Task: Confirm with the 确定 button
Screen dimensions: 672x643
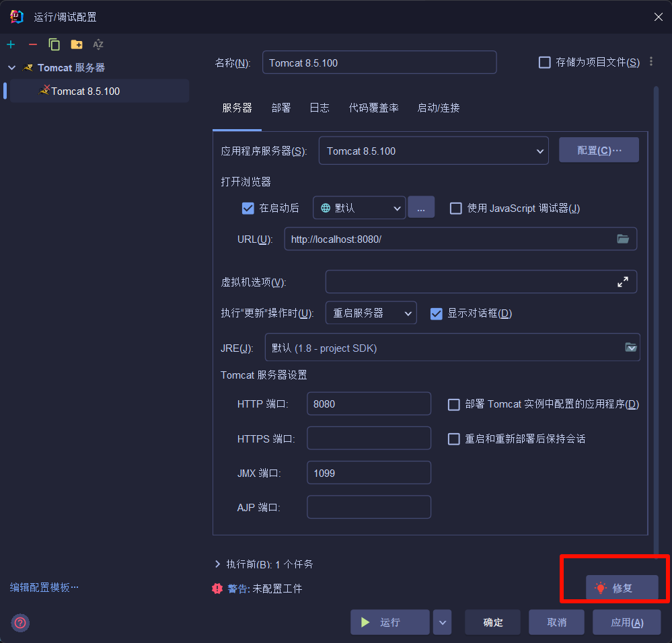Action: (493, 622)
